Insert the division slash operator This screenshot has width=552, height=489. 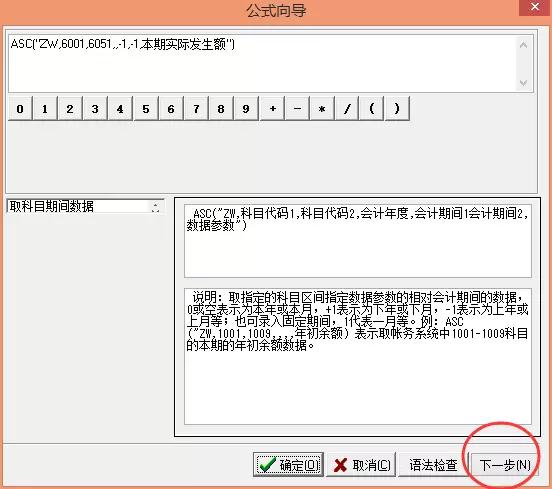point(347,108)
